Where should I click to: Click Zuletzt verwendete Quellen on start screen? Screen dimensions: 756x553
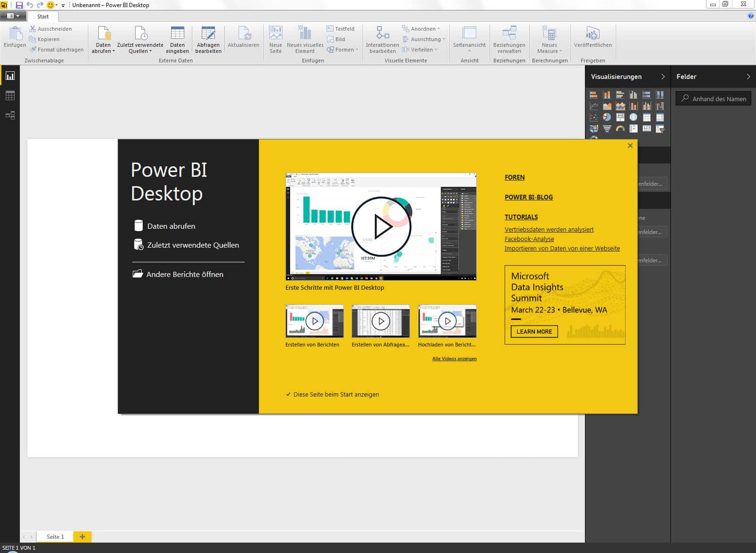(187, 245)
